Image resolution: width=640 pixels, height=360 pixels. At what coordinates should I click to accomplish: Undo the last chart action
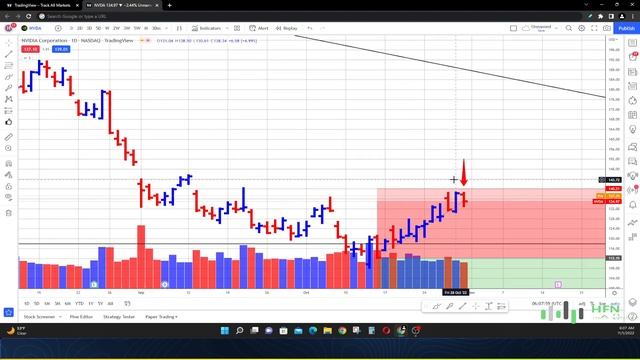(310, 28)
